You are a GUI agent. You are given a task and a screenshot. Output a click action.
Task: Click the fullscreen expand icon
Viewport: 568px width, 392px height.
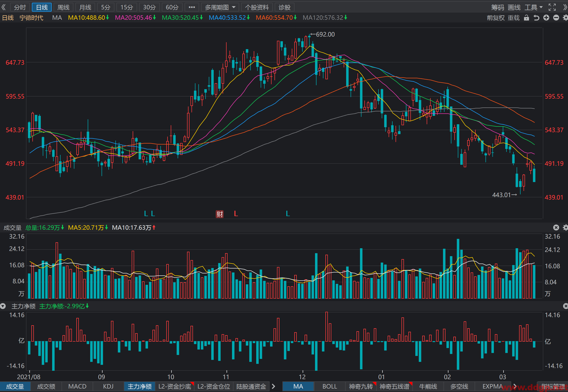pos(552,7)
